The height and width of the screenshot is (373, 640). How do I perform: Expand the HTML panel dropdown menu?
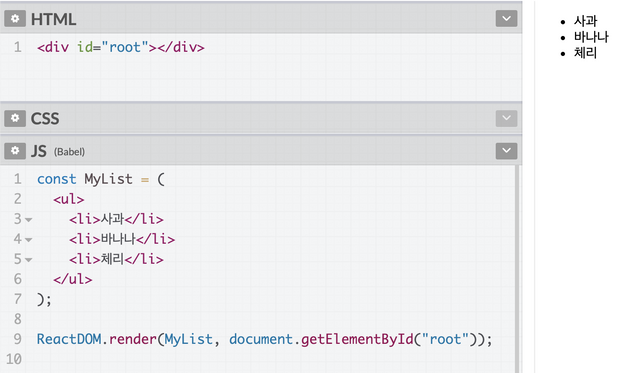coord(506,19)
